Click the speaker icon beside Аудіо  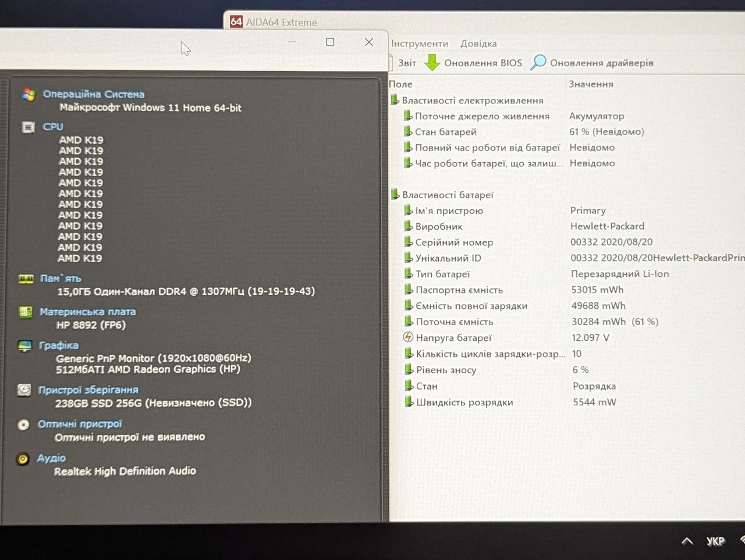(x=23, y=459)
